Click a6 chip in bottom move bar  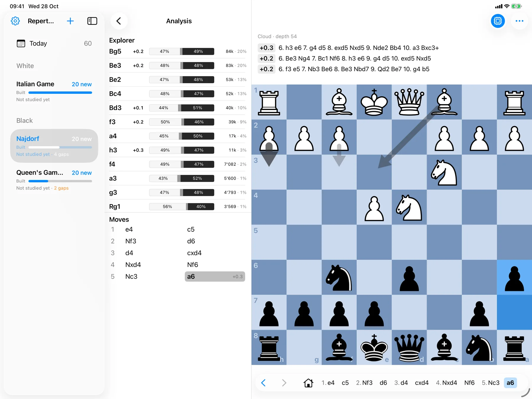(x=510, y=383)
